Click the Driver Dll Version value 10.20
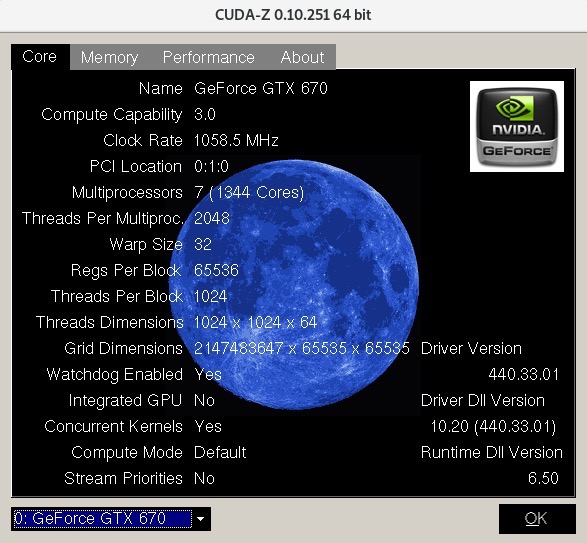The image size is (587, 543). tap(493, 427)
